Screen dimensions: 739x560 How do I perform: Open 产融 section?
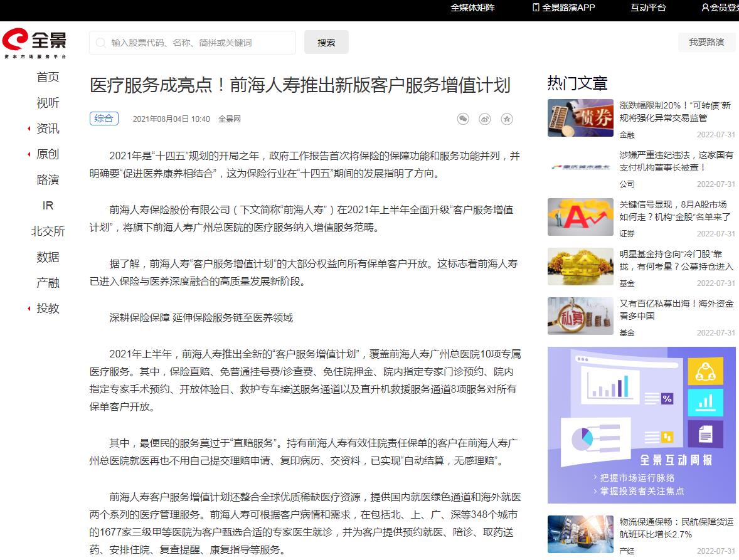(48, 283)
